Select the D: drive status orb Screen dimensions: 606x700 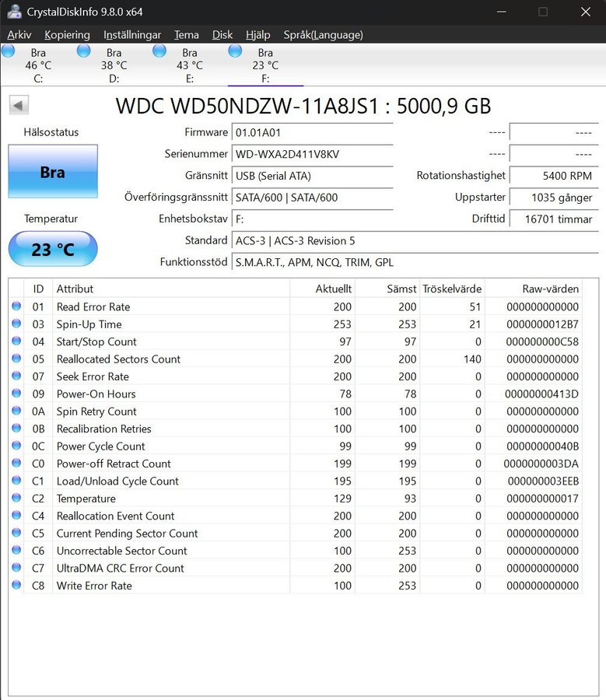[x=83, y=51]
